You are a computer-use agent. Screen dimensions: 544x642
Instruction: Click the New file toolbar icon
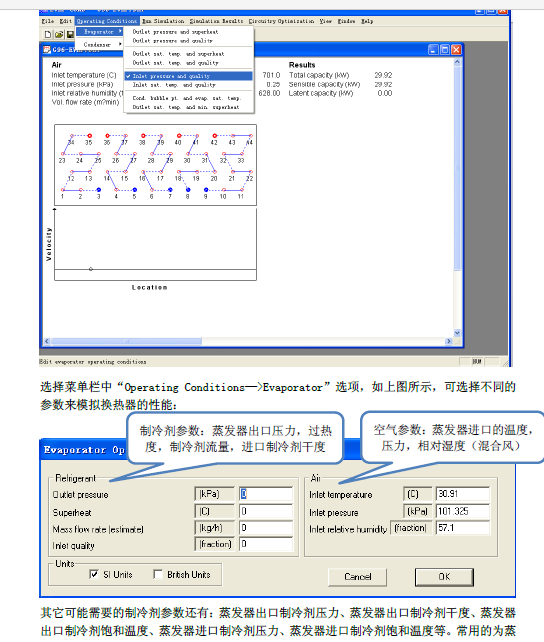(x=48, y=35)
